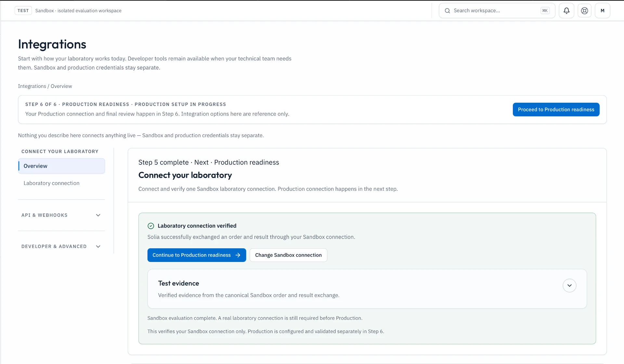Click the Test evidence heading
The width and height of the screenshot is (624, 364).
pyautogui.click(x=178, y=283)
